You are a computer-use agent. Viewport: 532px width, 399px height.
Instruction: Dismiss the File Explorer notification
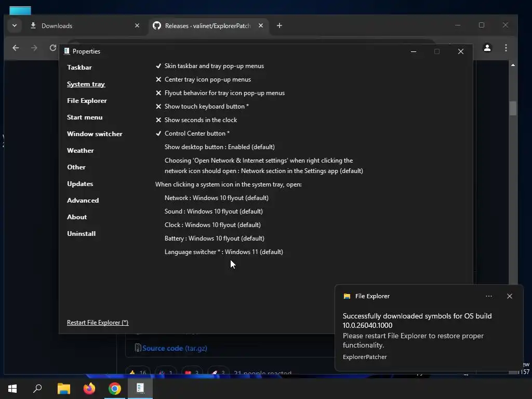[509, 296]
